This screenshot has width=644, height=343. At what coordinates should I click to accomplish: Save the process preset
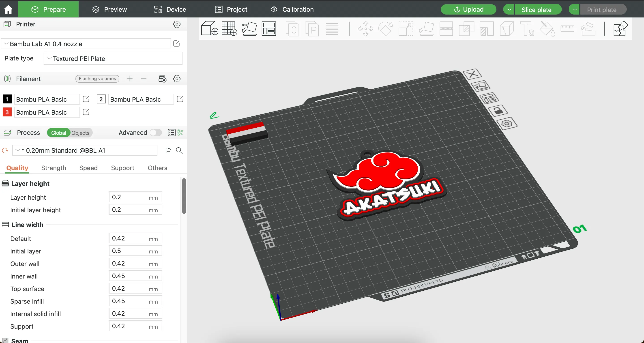coord(168,150)
